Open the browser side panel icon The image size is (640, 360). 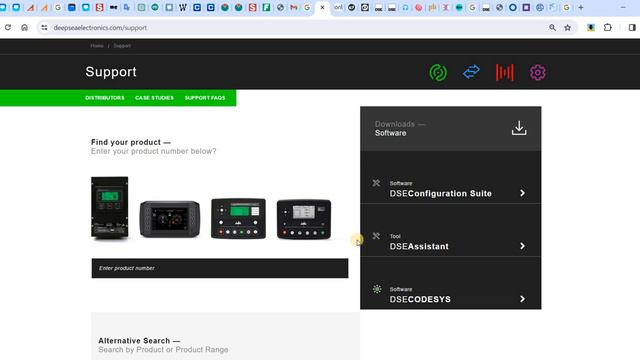click(632, 27)
